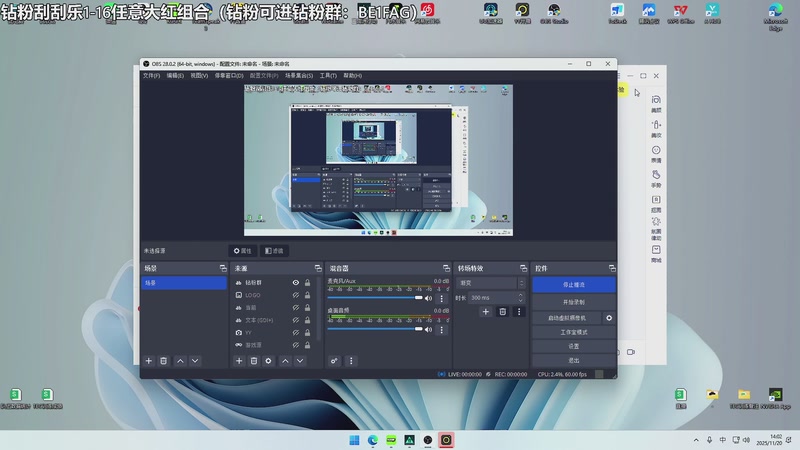Open the 文件(F) menu
Viewport: 800px width, 450px height.
tap(151, 76)
